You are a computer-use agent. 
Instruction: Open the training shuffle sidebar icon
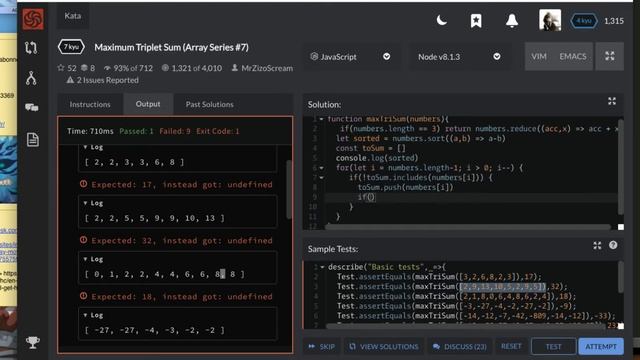[x=31, y=48]
